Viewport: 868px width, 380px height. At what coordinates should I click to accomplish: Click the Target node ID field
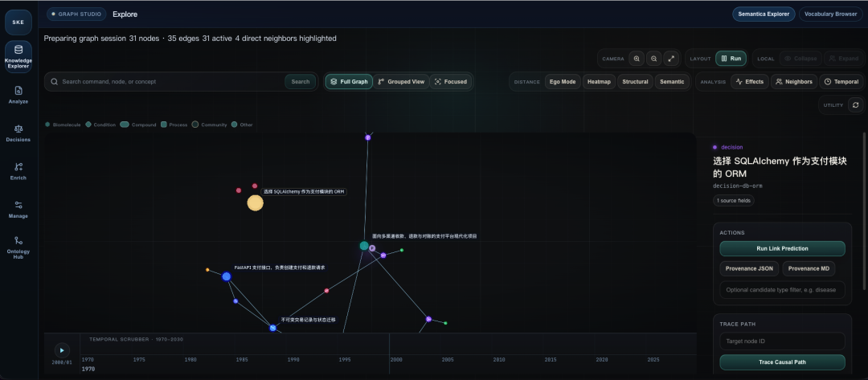(x=782, y=341)
